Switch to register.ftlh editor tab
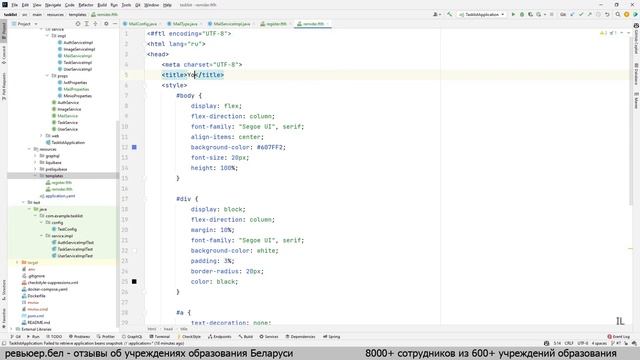The width and height of the screenshot is (640, 360). (274, 24)
